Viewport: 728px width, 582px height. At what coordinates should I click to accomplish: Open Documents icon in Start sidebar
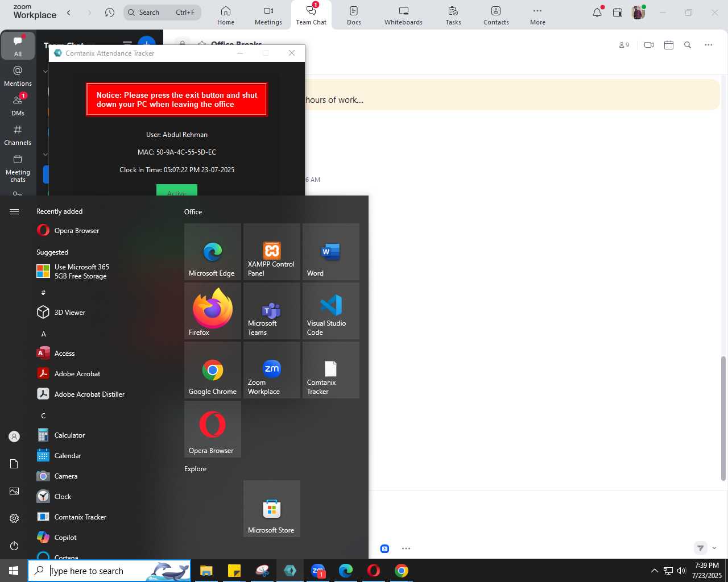pyautogui.click(x=14, y=464)
